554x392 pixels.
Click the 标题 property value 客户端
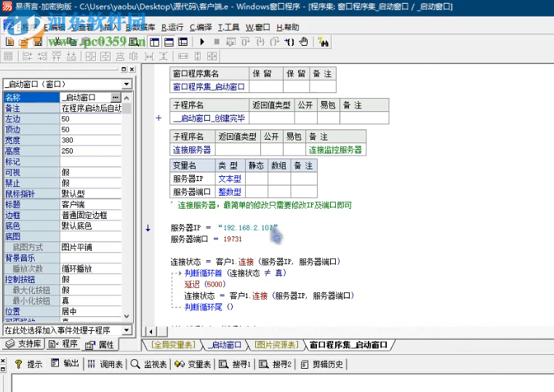coord(90,204)
